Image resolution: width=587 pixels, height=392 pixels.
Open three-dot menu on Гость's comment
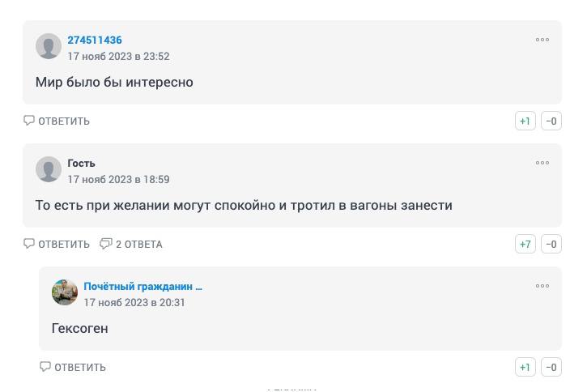[x=542, y=163]
